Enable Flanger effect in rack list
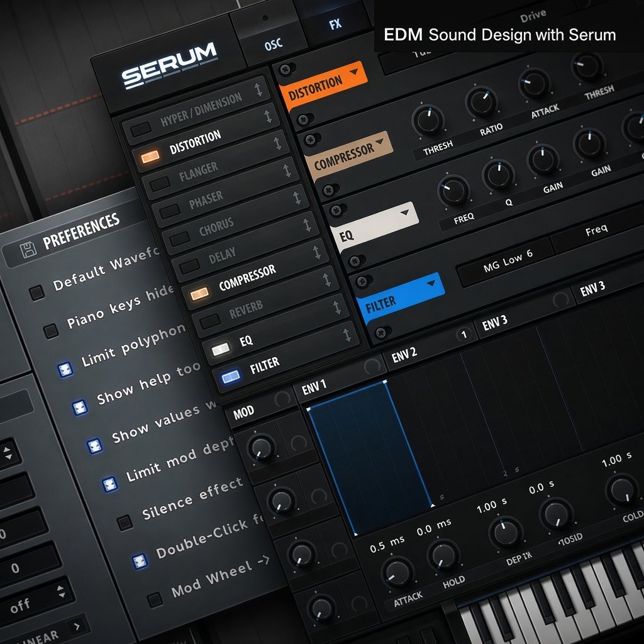The height and width of the screenshot is (644, 644). (x=160, y=184)
